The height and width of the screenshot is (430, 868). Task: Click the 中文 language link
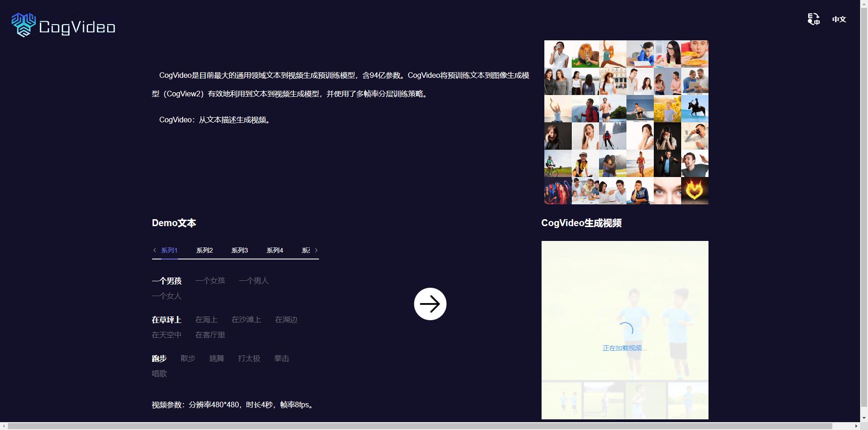[839, 19]
